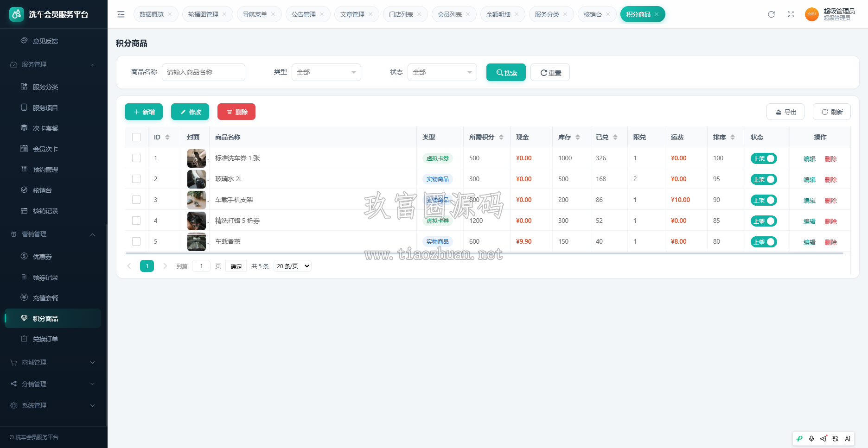This screenshot has height=448, width=868.
Task: Sort by 库存 column
Action: [x=578, y=137]
